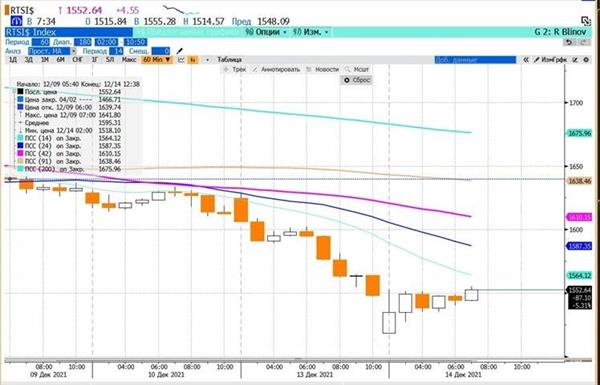Select the 1Д range tab
The image size is (600, 385).
coord(13,60)
